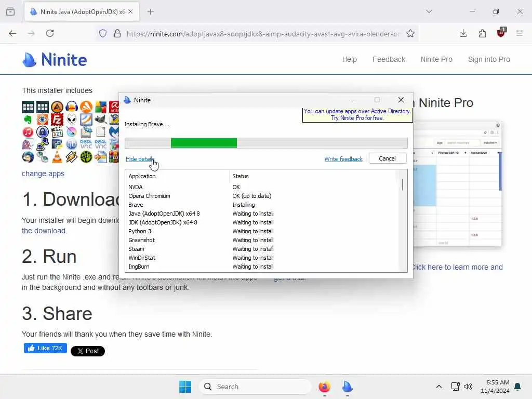Click the Thunderbird mail icon

28,157
